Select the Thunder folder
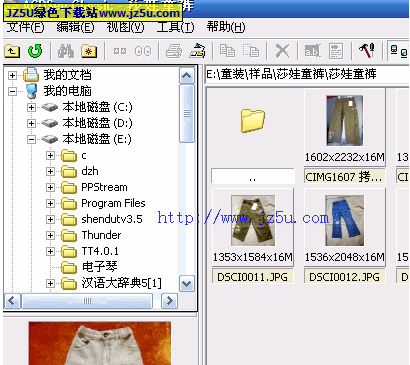410x365 pixels. pyautogui.click(x=101, y=235)
